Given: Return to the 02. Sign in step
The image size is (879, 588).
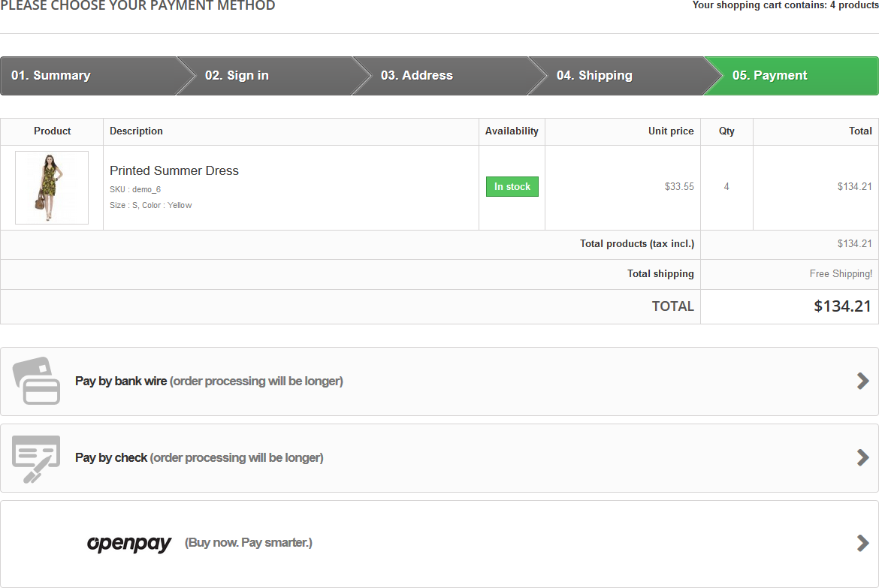Looking at the screenshot, I should pos(237,76).
